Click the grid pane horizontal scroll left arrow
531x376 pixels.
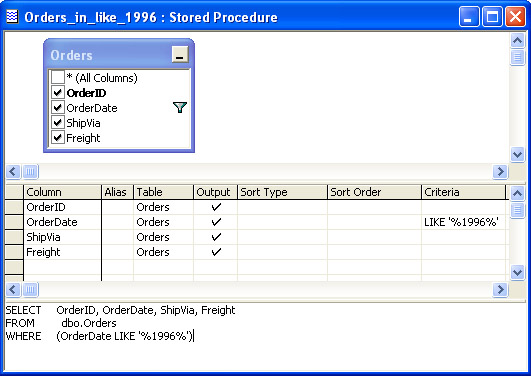click(x=13, y=290)
